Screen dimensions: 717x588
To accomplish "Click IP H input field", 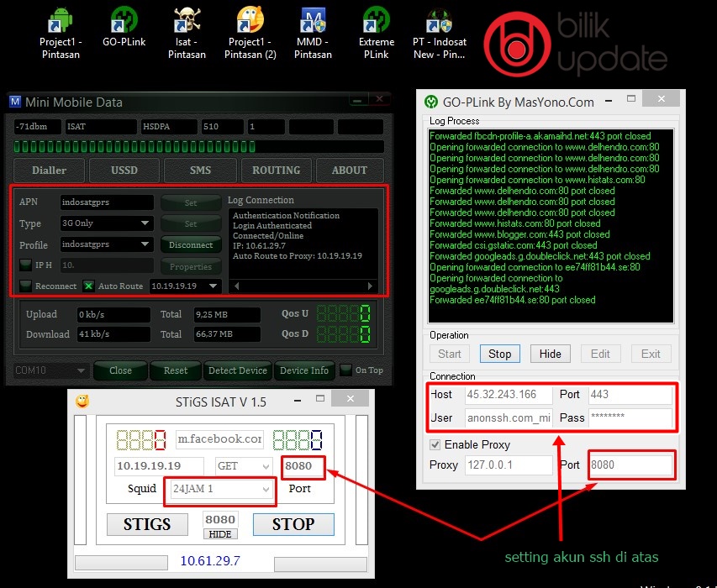I will pos(107,265).
